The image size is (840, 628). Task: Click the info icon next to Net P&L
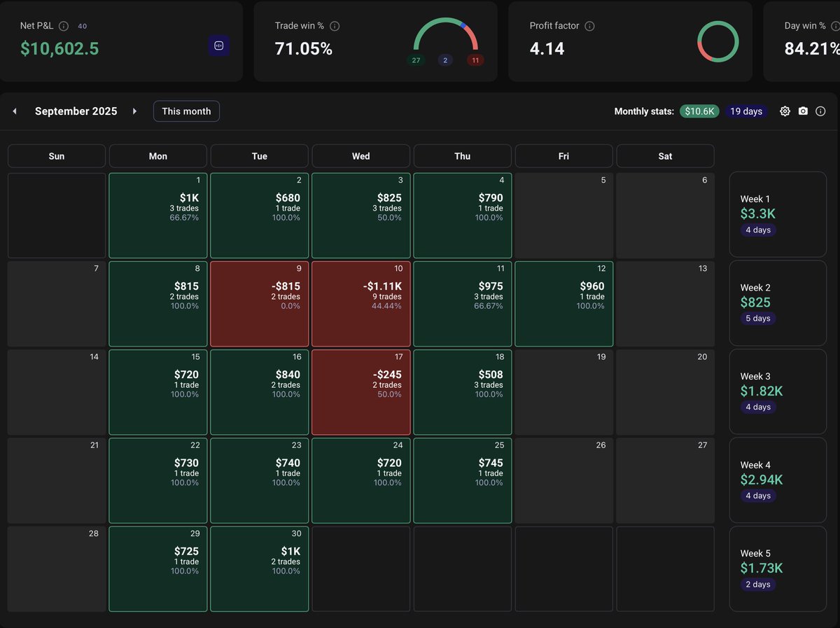(64, 26)
